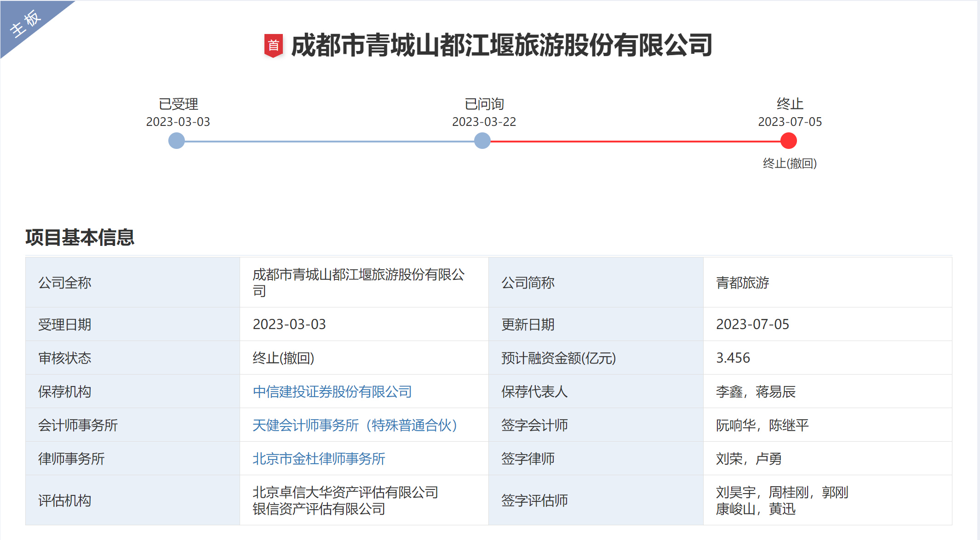This screenshot has width=980, height=540.
Task: Click the red 终止 timeline dot
Action: pyautogui.click(x=788, y=141)
